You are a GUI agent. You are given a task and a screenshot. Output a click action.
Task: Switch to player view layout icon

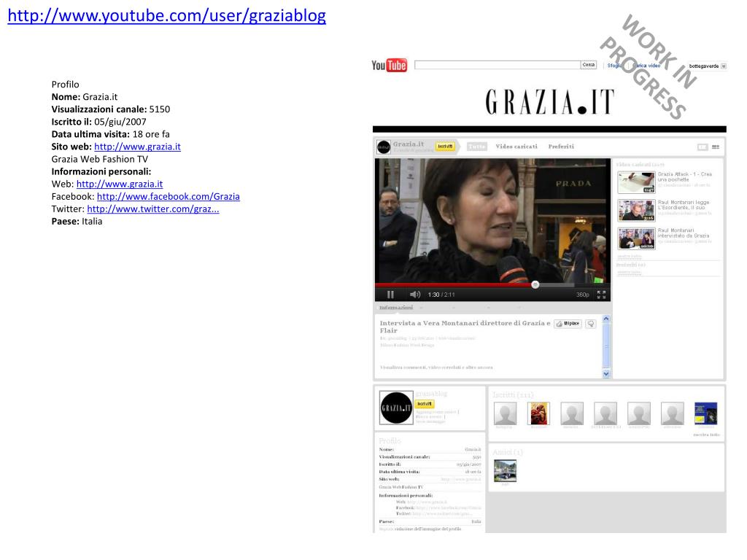pos(703,147)
